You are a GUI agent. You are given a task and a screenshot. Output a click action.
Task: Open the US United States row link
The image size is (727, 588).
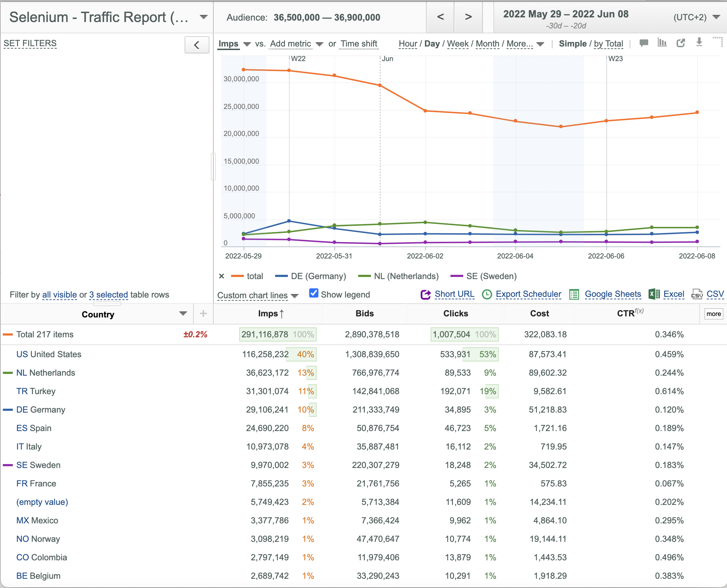tap(49, 354)
